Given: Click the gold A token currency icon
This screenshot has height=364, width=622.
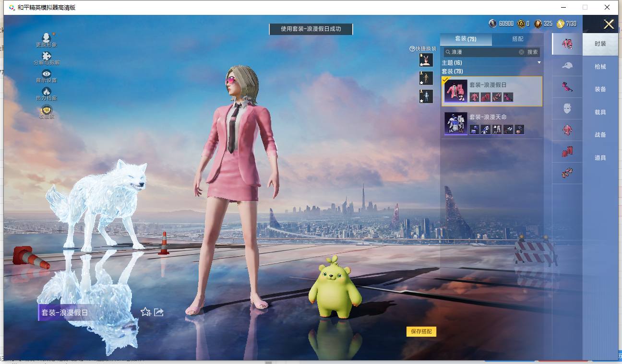Looking at the screenshot, I should pos(521,23).
